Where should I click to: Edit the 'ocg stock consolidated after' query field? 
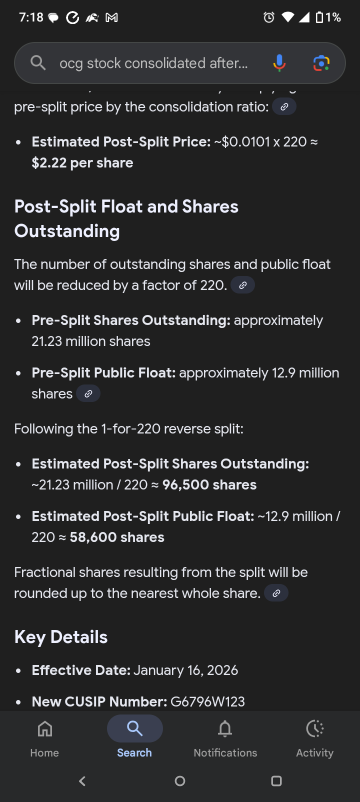coord(153,63)
